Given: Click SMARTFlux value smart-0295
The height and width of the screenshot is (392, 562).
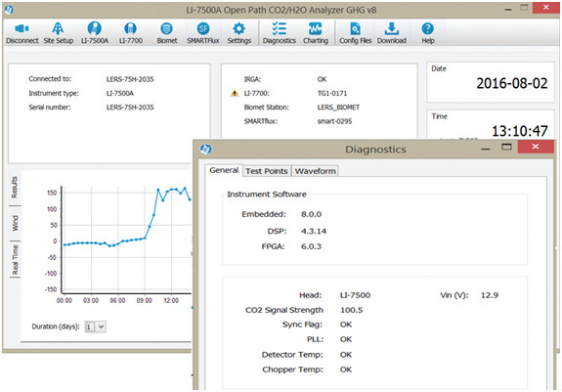Looking at the screenshot, I should (334, 121).
